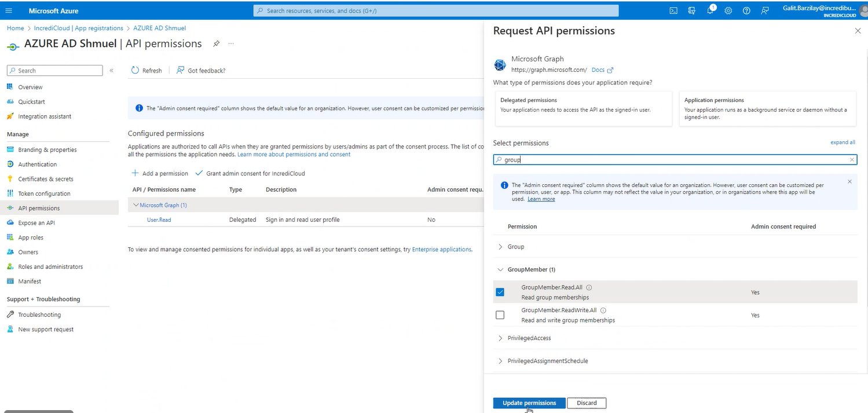
Task: Open Learn more about permissions and consent
Action: (x=294, y=154)
